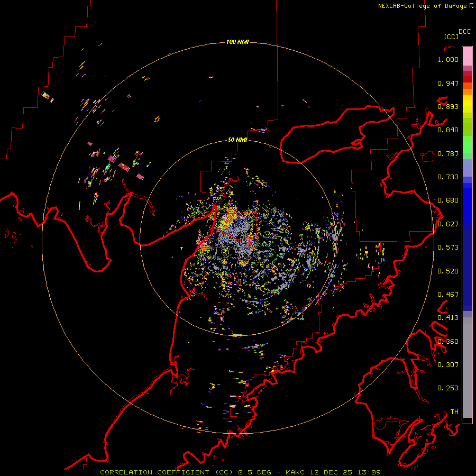Click the [CC] units label
Screen dimensions: 476x476
click(451, 36)
